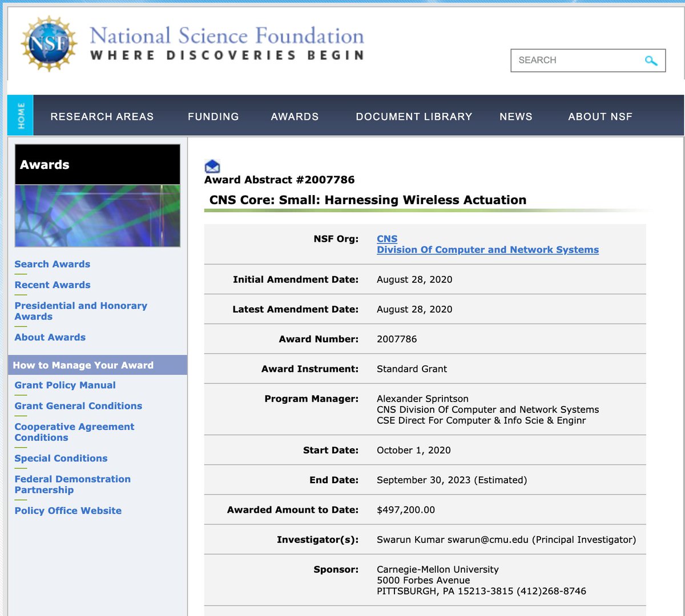Click the Initial Amendment Date value August 28, 2020
685x616 pixels.
(414, 279)
